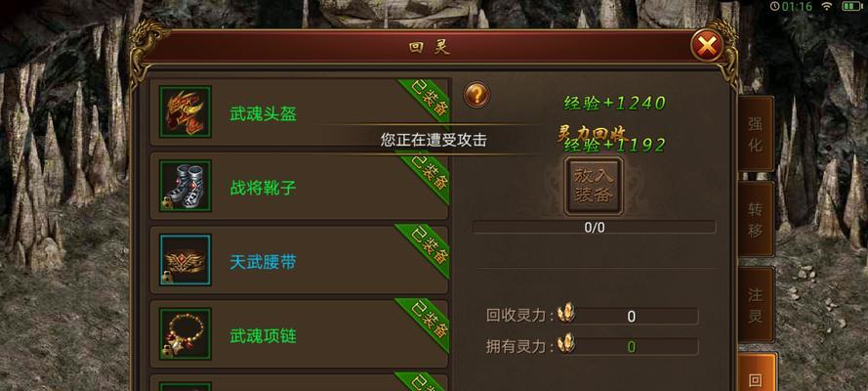Click the 放入装备 slot button

click(x=594, y=186)
